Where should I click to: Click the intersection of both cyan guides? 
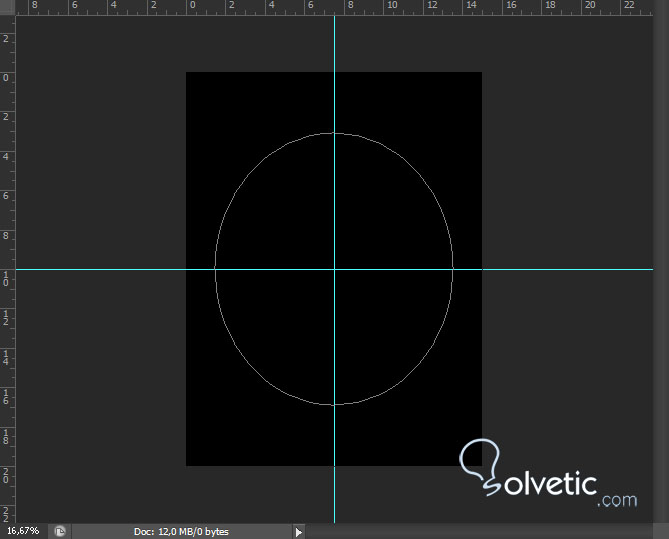[334, 269]
